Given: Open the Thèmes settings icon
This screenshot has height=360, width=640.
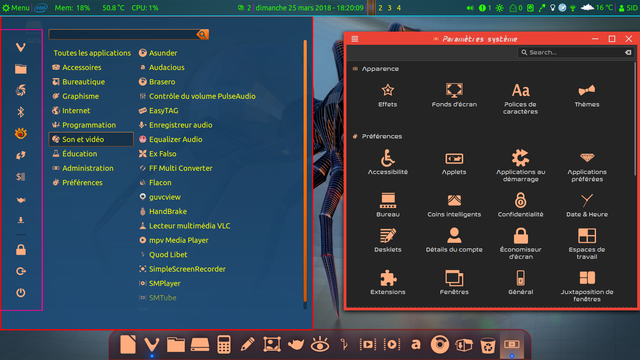Looking at the screenshot, I should pyautogui.click(x=587, y=95).
